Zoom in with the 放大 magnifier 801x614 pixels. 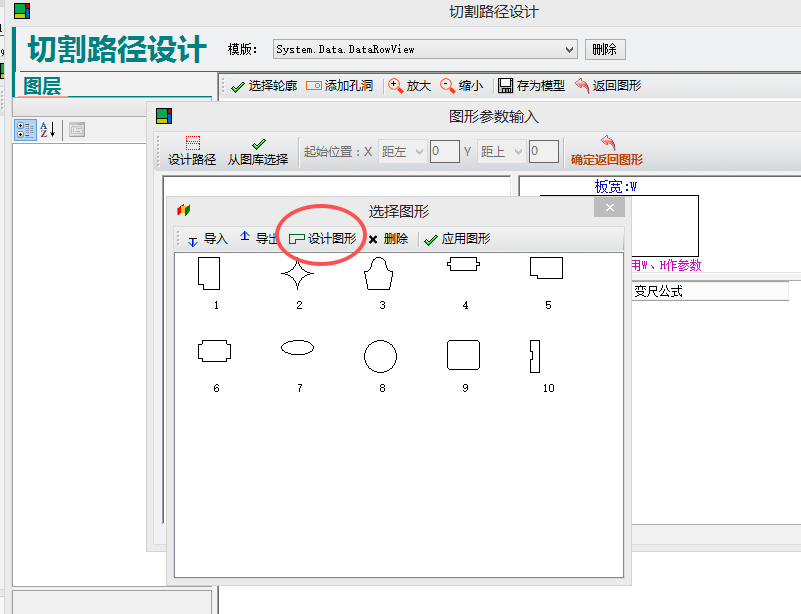coord(409,86)
